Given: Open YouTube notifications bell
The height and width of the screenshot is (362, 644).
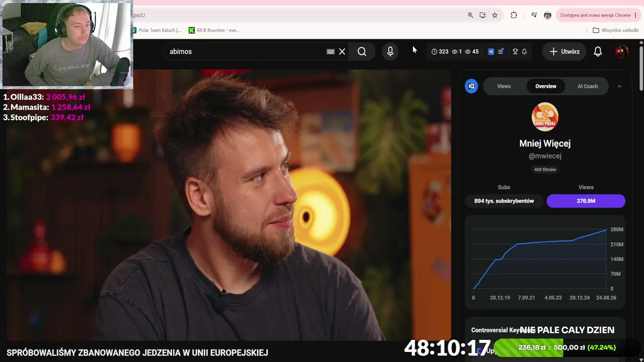Looking at the screenshot, I should [598, 51].
